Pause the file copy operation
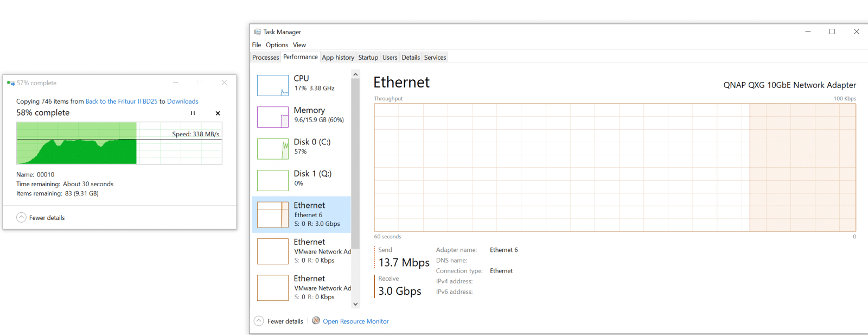 click(x=193, y=113)
